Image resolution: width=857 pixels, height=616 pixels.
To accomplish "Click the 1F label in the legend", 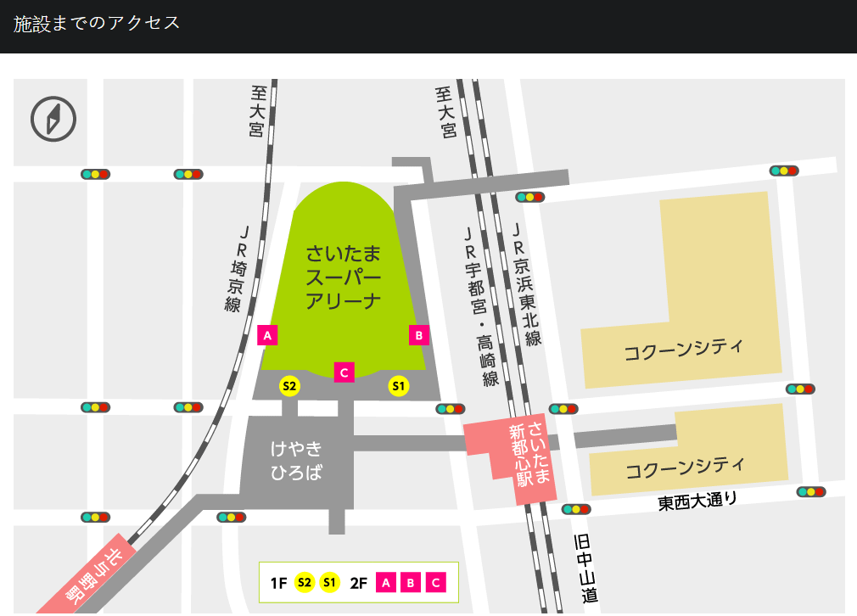I will click(x=279, y=583).
